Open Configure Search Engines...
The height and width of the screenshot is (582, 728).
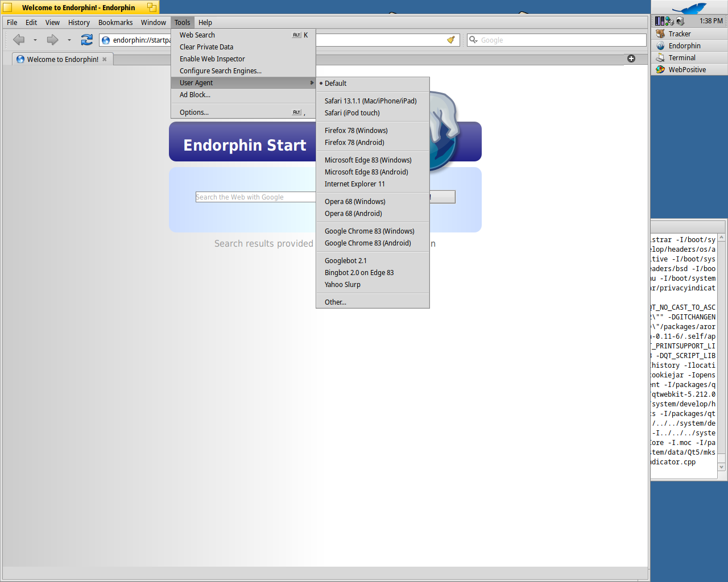pyautogui.click(x=243, y=71)
